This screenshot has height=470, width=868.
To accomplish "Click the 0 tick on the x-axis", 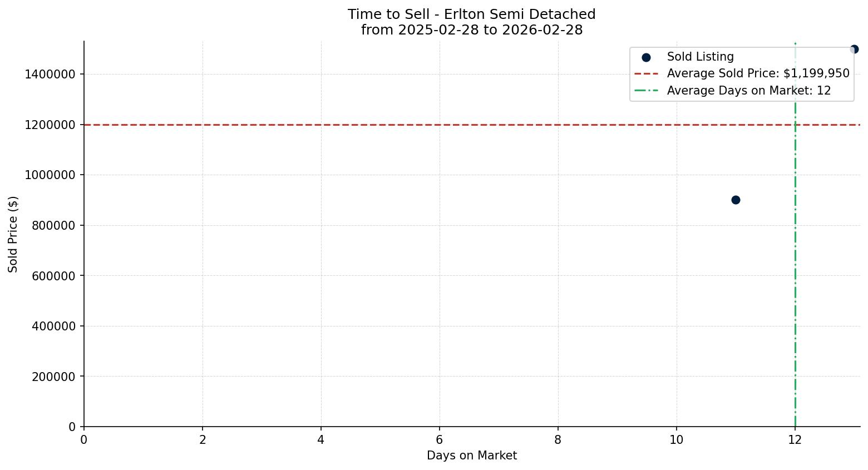I will 84,440.
